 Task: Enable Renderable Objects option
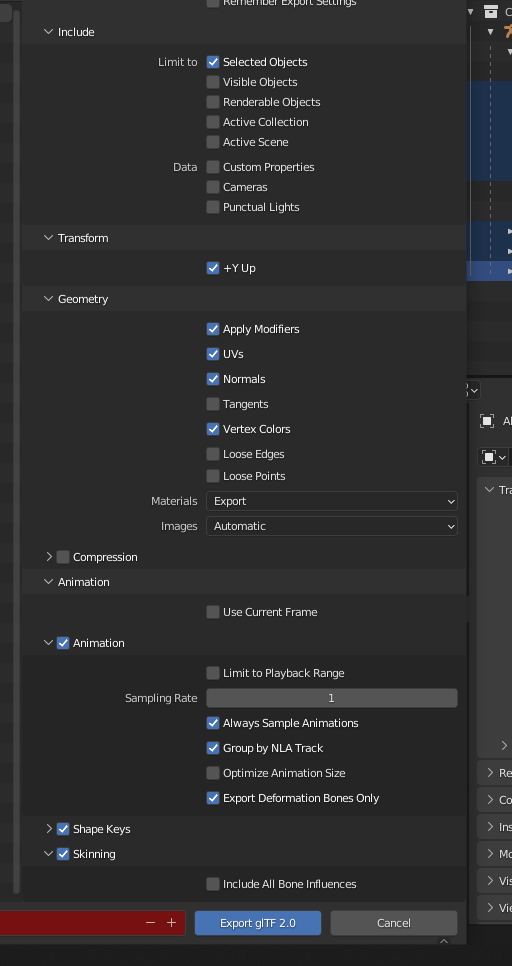point(213,102)
